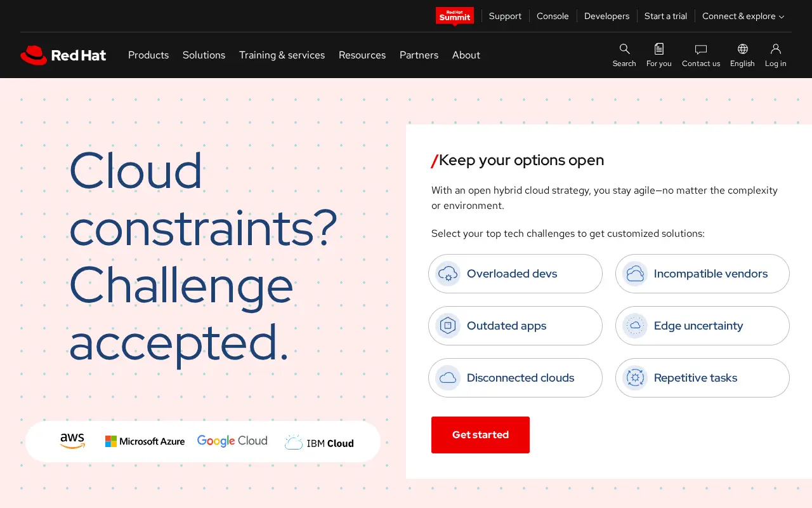Click the Microsoft Azure logo
Image resolution: width=812 pixels, height=508 pixels.
pyautogui.click(x=145, y=441)
